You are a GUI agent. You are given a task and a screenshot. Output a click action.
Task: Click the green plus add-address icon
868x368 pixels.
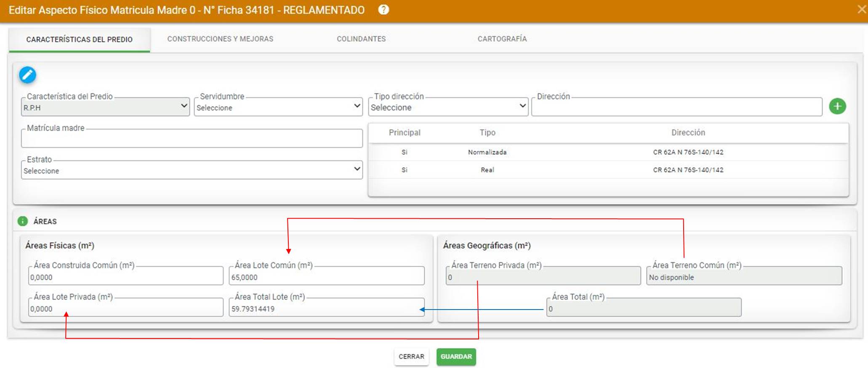[x=837, y=106]
